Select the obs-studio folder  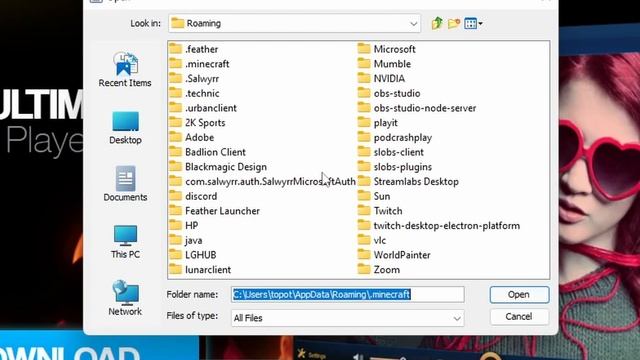click(389, 93)
